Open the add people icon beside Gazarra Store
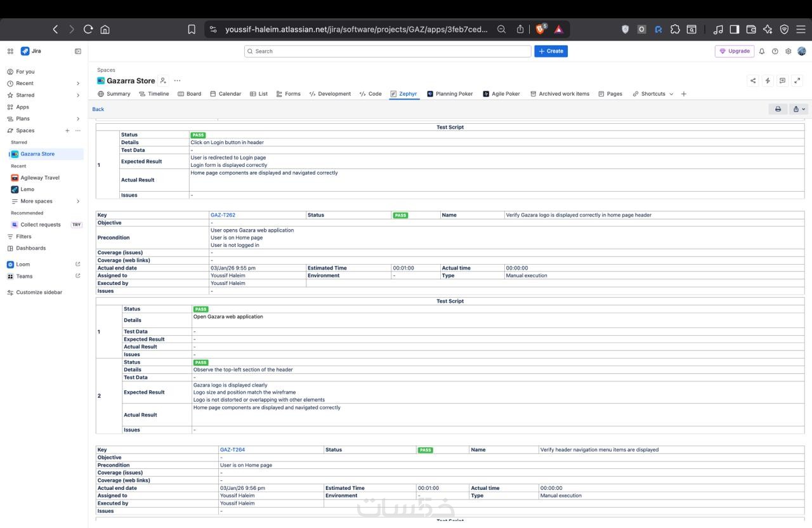This screenshot has width=812, height=528. pyautogui.click(x=163, y=81)
